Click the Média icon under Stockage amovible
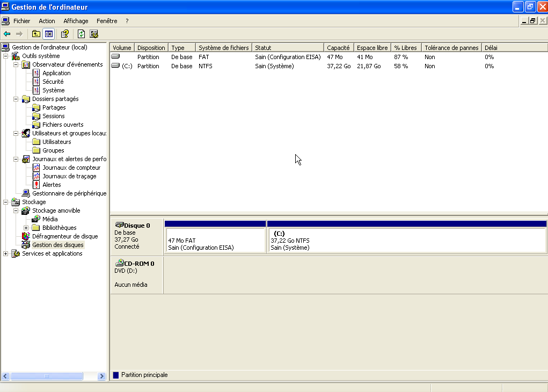 pyautogui.click(x=36, y=219)
